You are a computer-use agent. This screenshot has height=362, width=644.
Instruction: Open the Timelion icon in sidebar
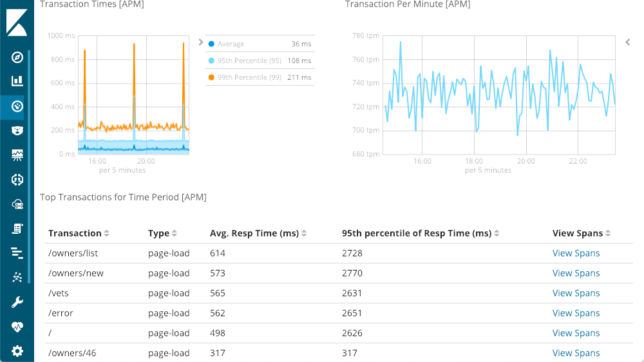click(17, 130)
